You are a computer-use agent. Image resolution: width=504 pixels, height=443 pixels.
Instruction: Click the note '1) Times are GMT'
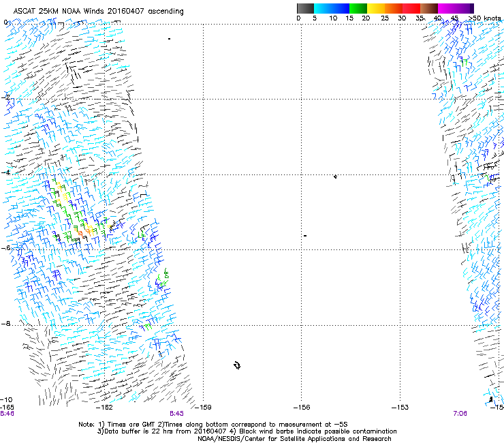coord(127,425)
